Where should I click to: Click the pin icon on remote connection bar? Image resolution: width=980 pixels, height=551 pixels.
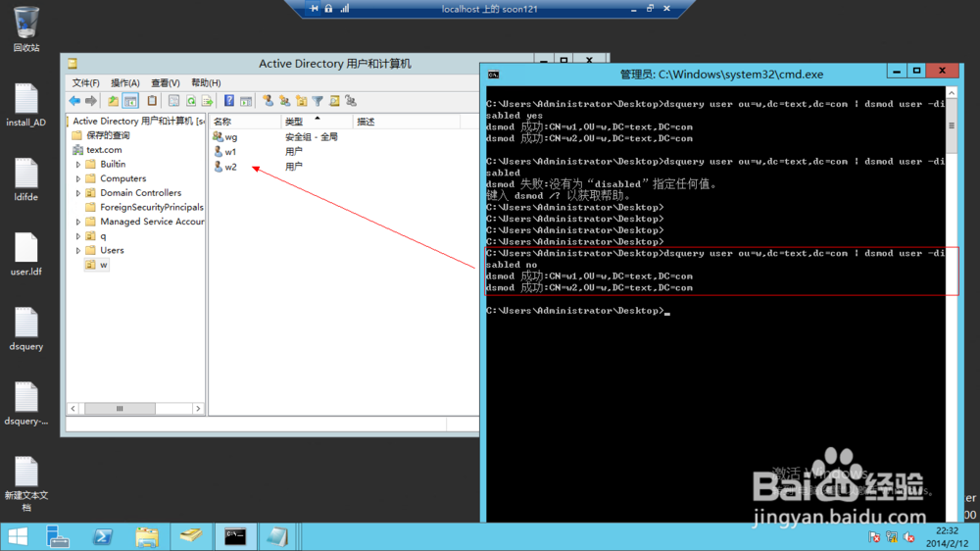point(314,8)
